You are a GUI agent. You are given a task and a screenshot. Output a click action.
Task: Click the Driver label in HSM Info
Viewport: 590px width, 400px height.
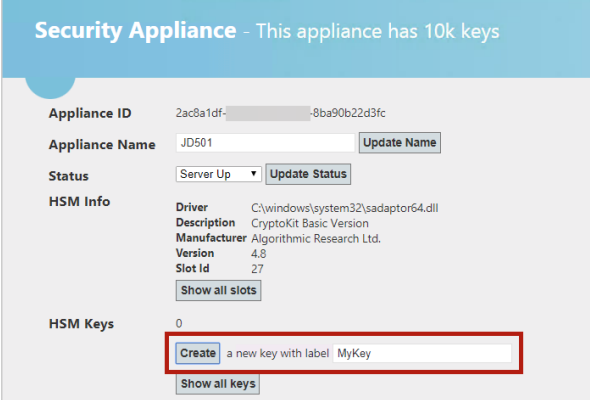click(192, 207)
